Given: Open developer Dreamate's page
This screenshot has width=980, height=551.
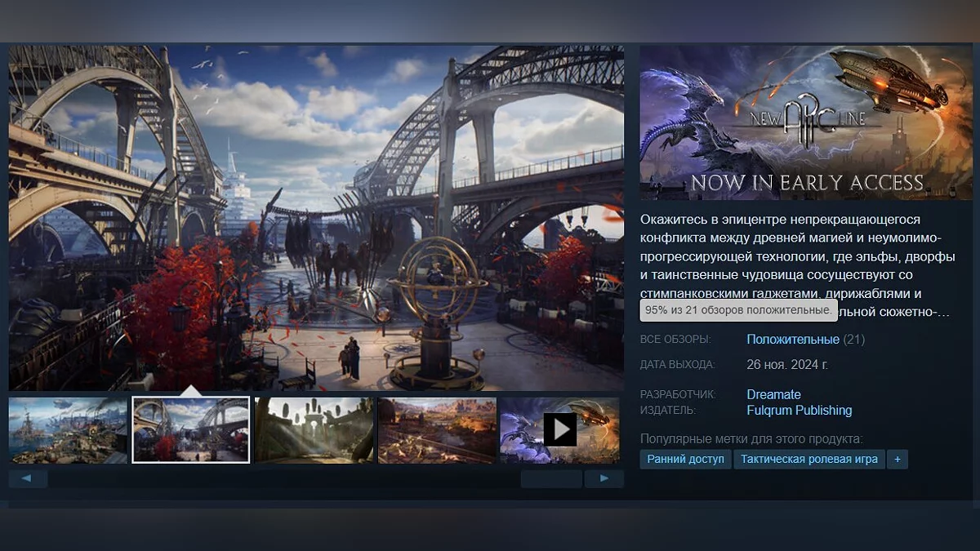Looking at the screenshot, I should (x=773, y=395).
